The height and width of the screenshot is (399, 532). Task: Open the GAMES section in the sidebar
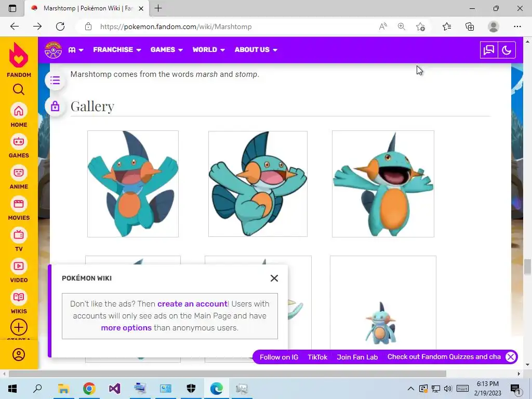[19, 145]
